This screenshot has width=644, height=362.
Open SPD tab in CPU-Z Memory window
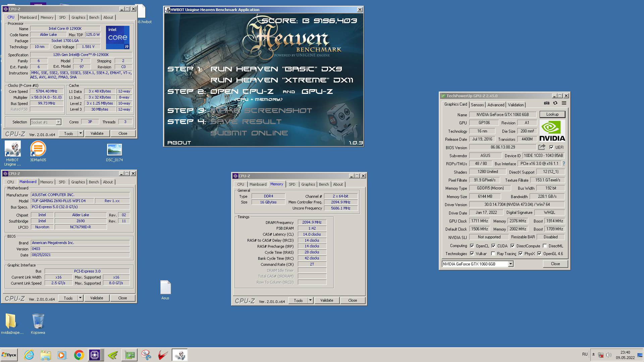[x=292, y=184]
